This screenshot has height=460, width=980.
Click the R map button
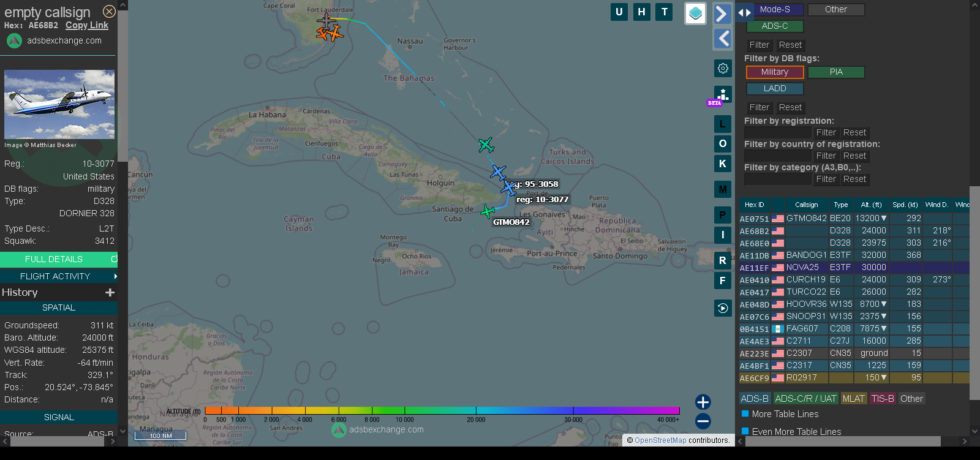[723, 260]
